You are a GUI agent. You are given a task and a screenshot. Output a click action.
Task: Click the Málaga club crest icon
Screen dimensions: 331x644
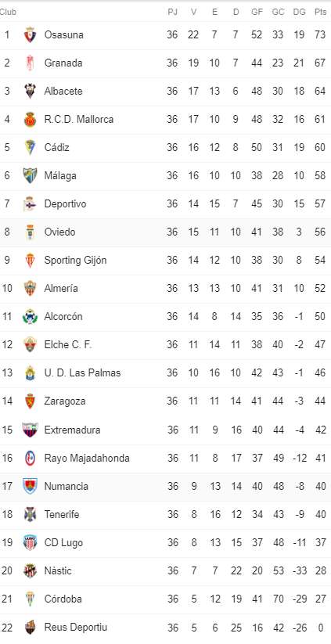click(30, 176)
